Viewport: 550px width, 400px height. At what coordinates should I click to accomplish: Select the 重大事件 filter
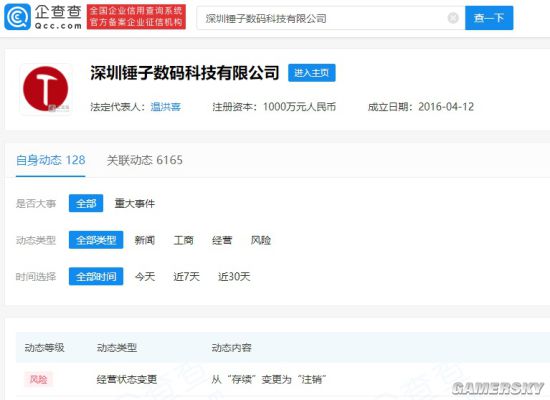135,203
